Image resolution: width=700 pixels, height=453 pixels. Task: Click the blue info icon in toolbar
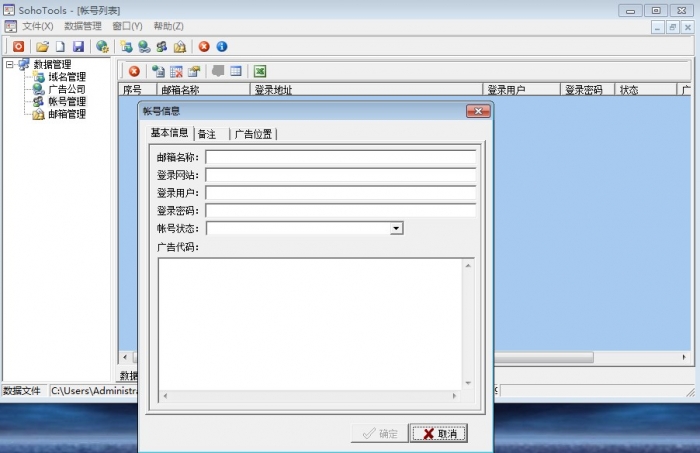[221, 46]
